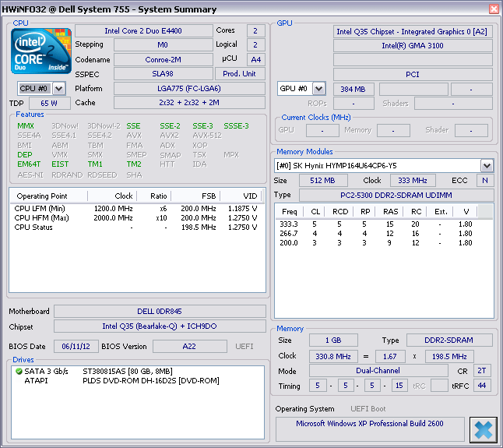Click the cache 2x32 + 2x32 + 2M field
The image size is (503, 448).
click(189, 103)
